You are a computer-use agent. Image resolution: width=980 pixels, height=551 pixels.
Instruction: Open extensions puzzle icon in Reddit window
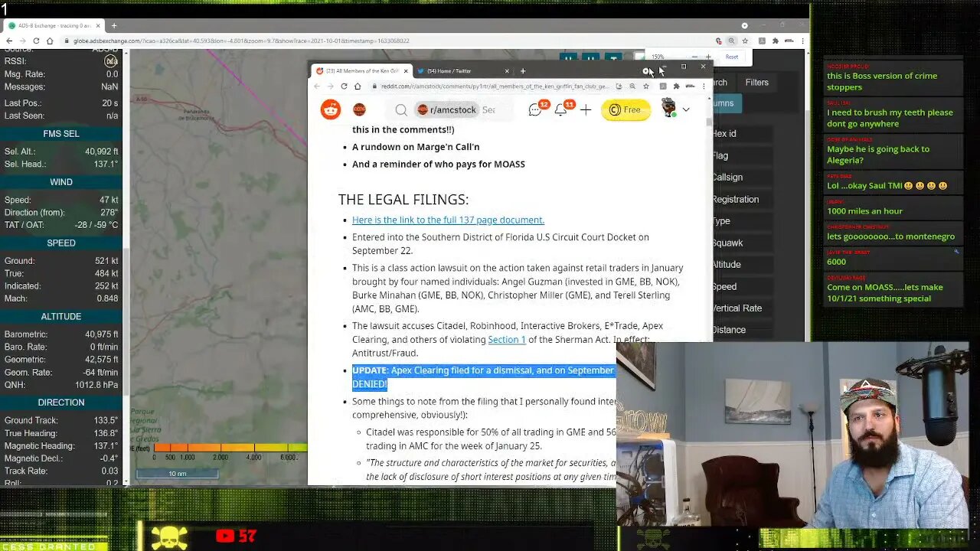click(x=676, y=86)
